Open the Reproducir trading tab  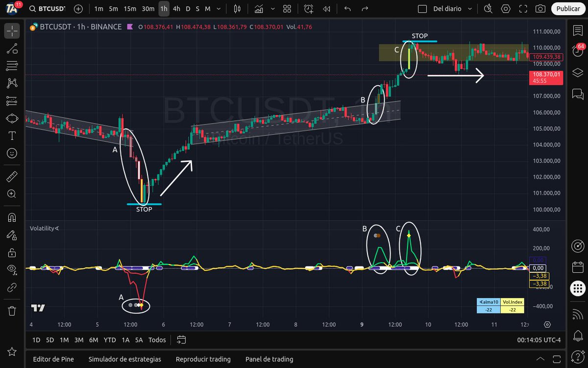pos(203,359)
